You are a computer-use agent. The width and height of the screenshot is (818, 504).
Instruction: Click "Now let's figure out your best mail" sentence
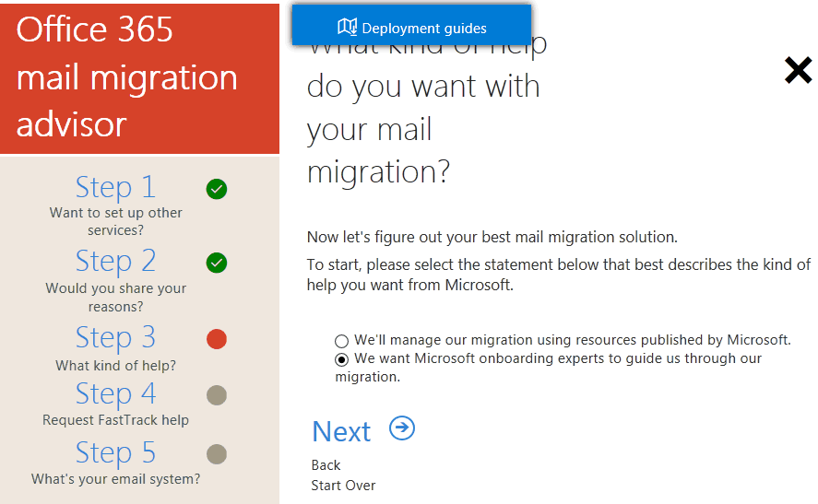pyautogui.click(x=492, y=237)
